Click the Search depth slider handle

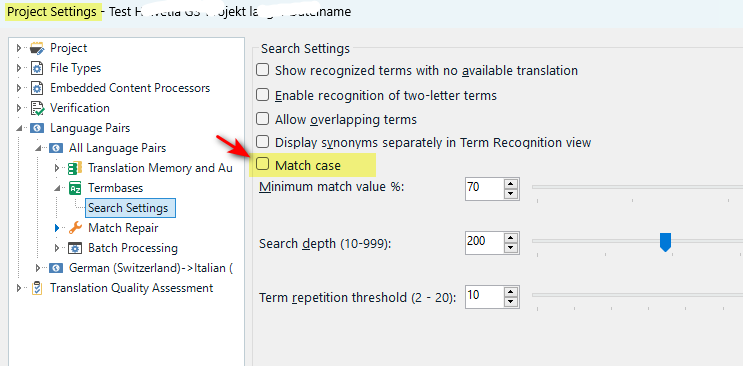666,242
